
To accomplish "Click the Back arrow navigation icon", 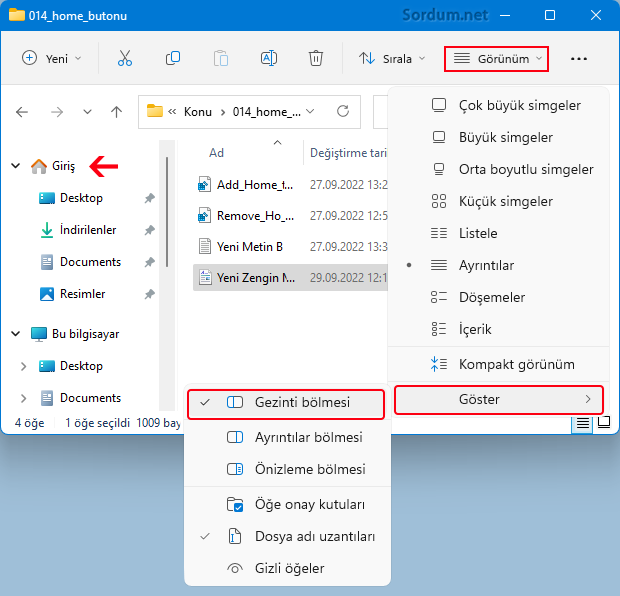I will tap(23, 112).
